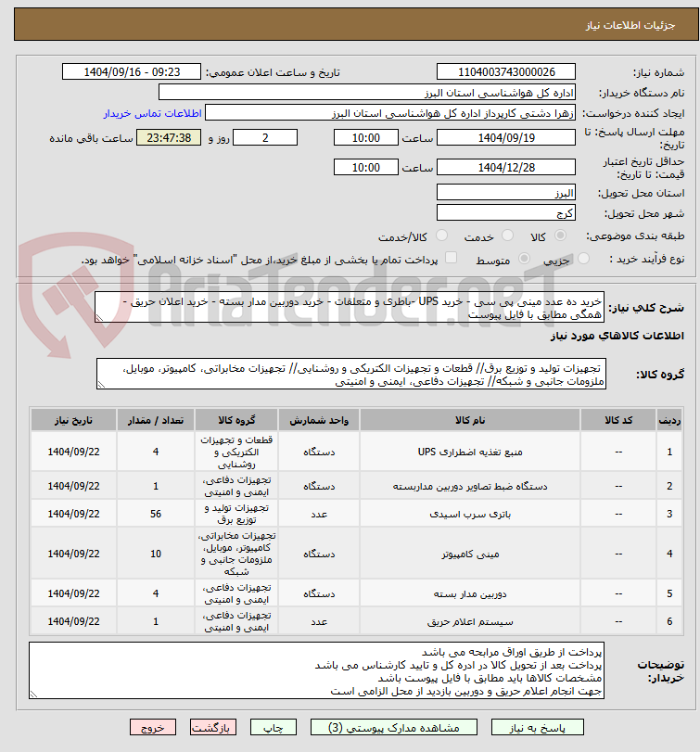Click the price validity date 1404/12/28
The image size is (700, 752).
pyautogui.click(x=506, y=168)
